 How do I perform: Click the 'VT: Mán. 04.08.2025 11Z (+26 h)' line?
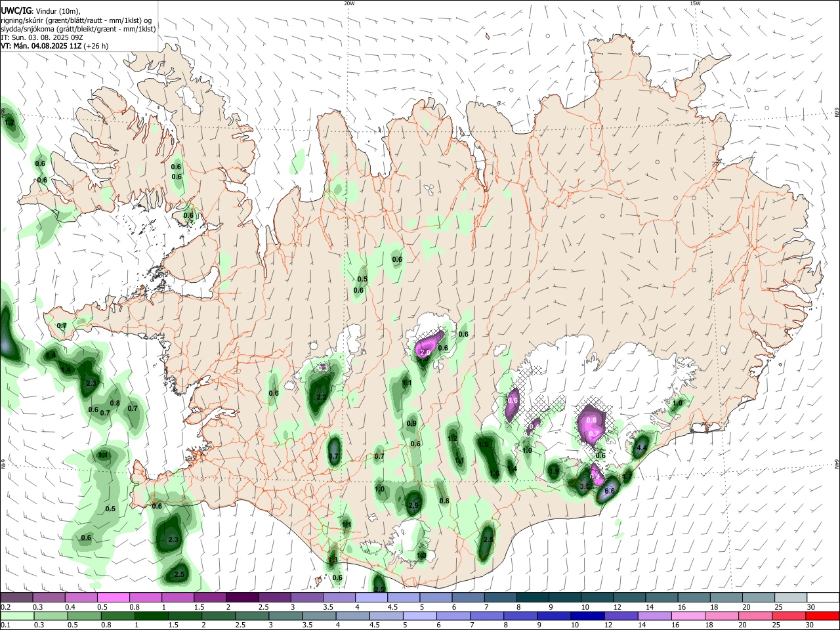[54, 46]
